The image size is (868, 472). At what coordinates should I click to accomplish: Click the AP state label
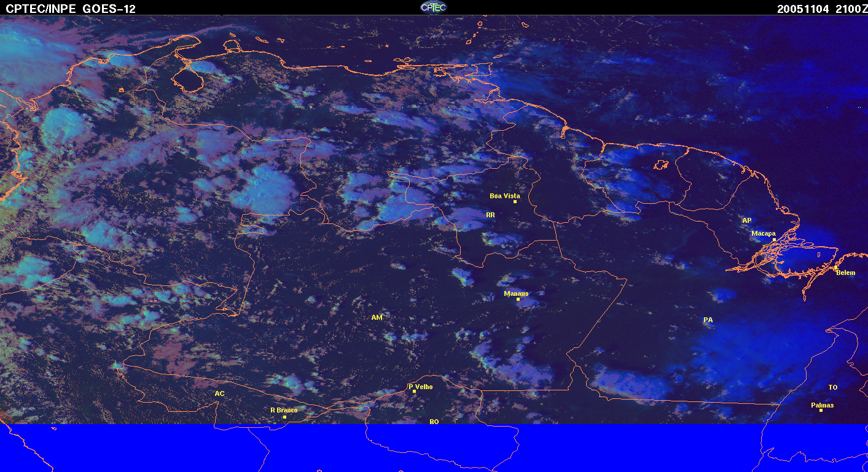pos(747,220)
